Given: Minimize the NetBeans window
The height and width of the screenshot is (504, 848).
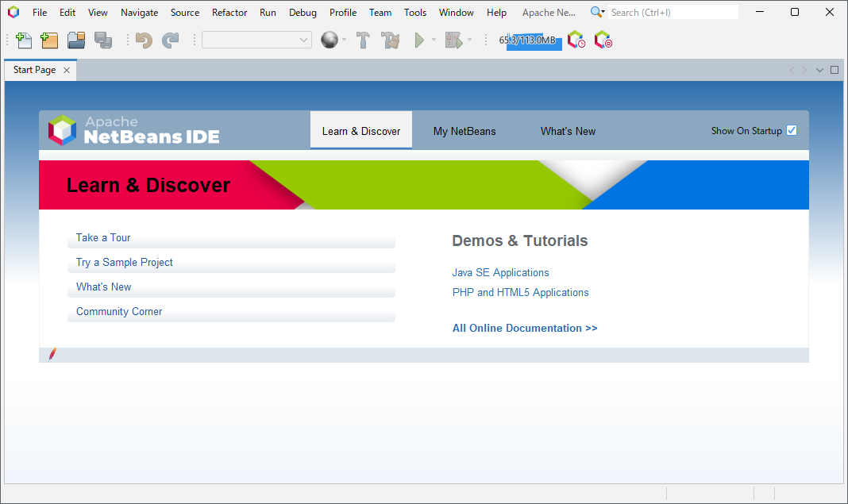Looking at the screenshot, I should point(760,12).
